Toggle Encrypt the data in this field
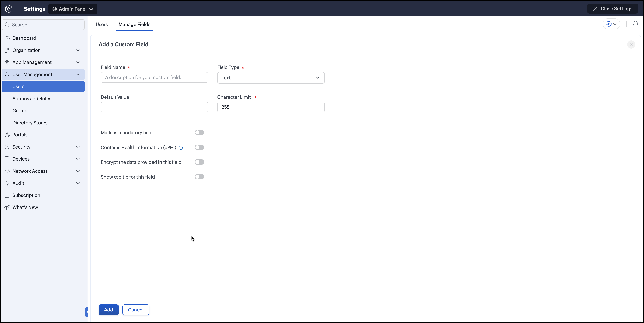 point(199,162)
